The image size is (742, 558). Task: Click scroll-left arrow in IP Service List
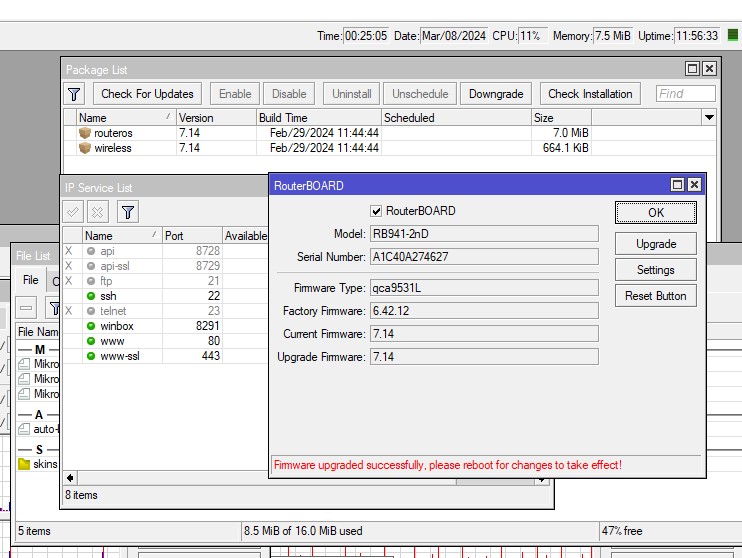tap(70, 478)
